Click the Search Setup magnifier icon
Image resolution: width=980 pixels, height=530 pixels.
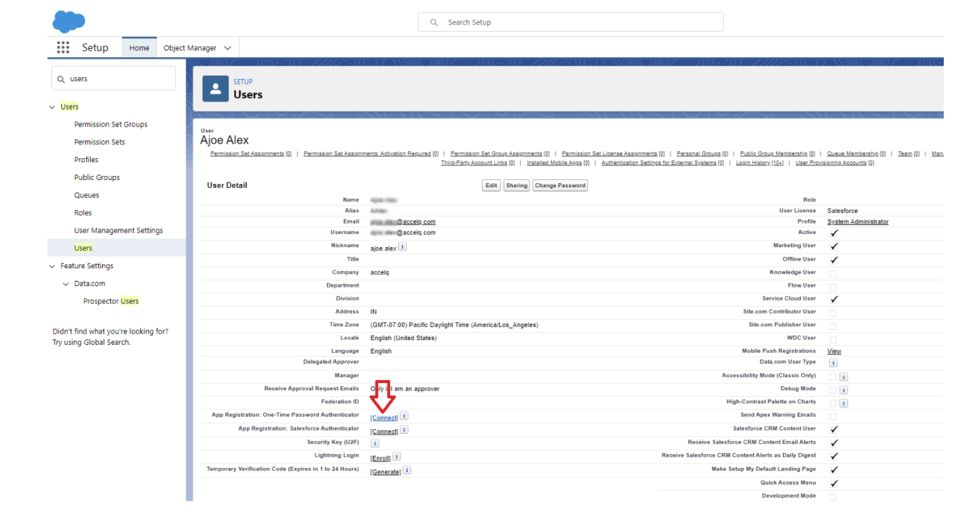(x=434, y=22)
